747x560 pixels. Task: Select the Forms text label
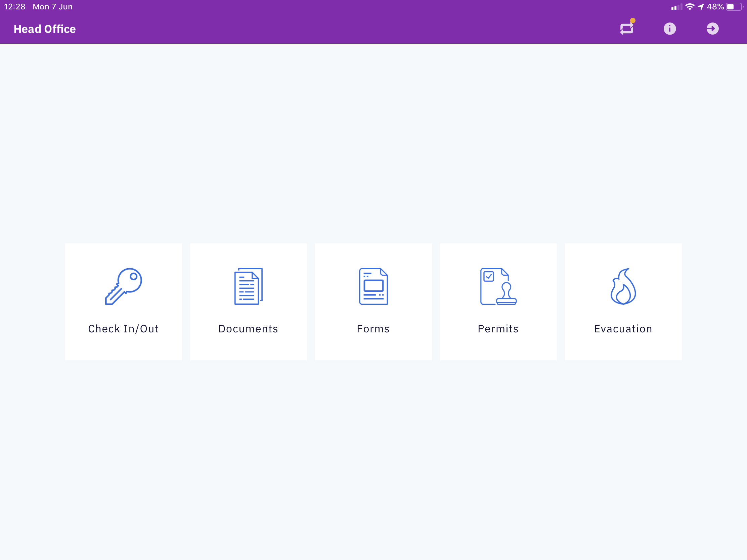(373, 329)
